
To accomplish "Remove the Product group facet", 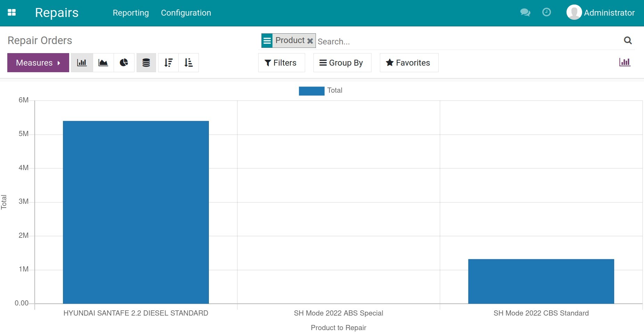I will (x=310, y=41).
